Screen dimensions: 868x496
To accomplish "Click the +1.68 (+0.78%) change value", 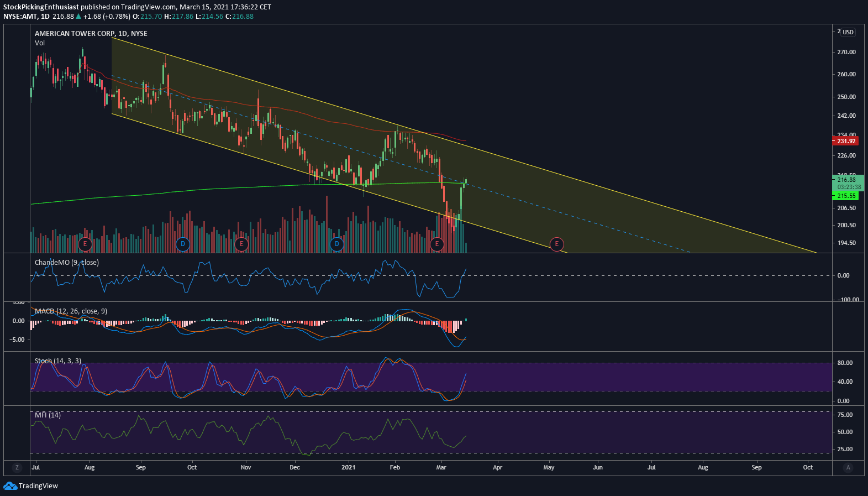I will pos(107,17).
